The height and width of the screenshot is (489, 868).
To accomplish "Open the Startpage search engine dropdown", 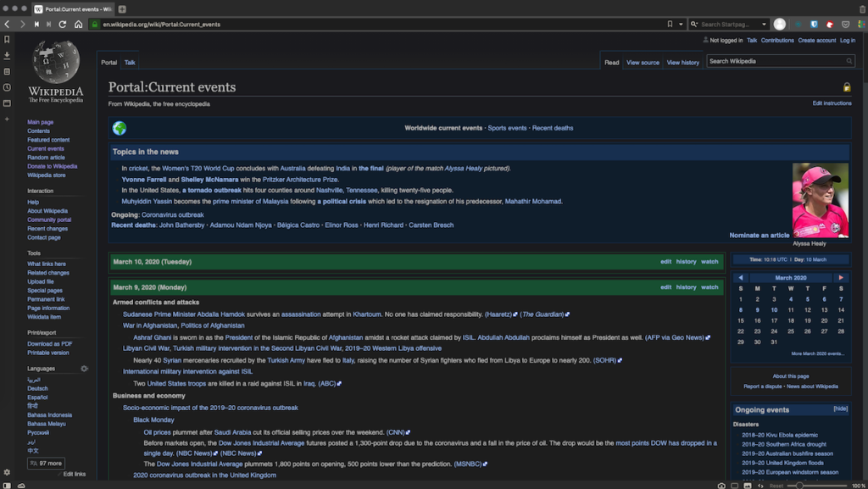I will click(765, 24).
